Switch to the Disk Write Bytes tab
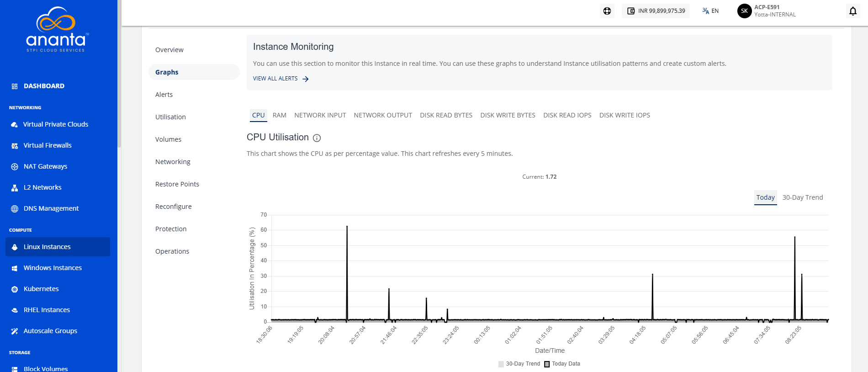Viewport: 868px width, 372px height. click(x=508, y=115)
